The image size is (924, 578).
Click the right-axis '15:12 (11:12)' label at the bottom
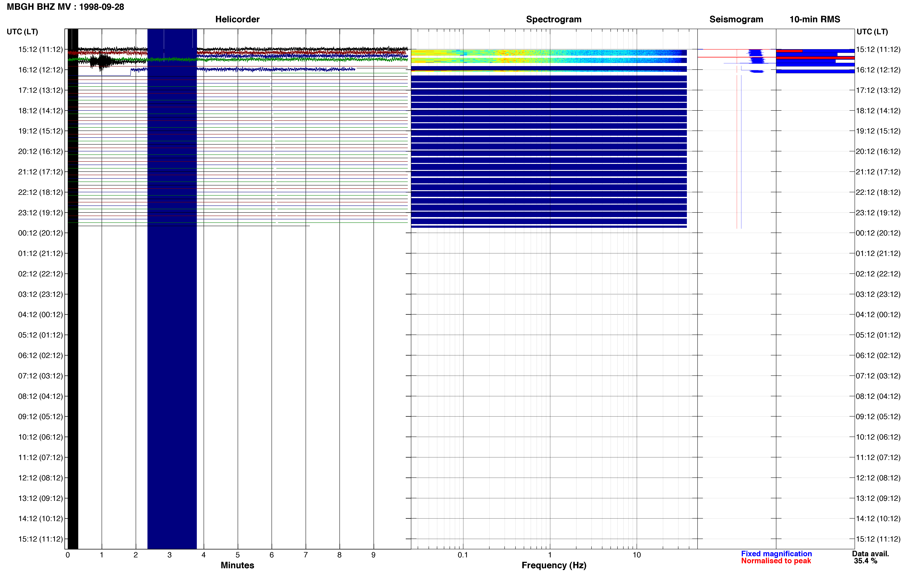click(878, 539)
